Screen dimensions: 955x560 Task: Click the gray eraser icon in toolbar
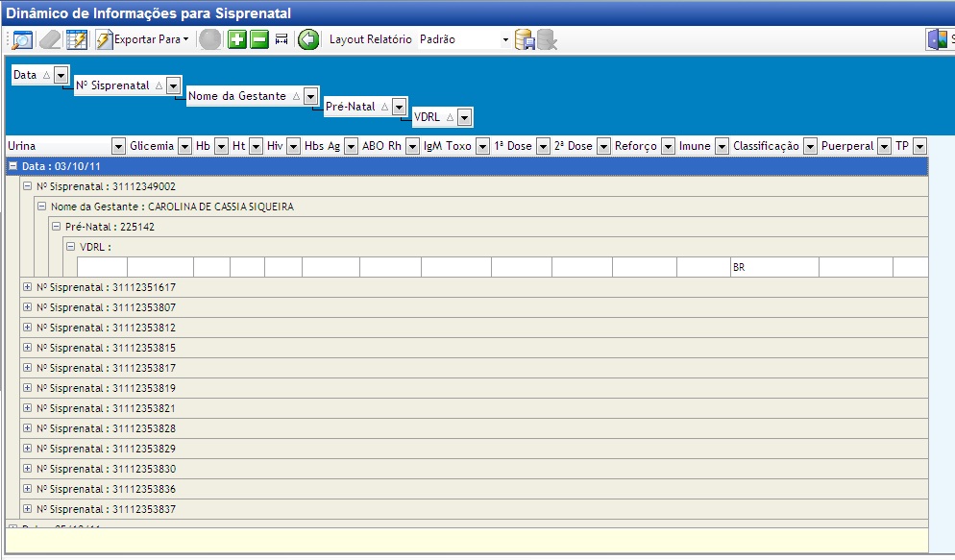50,40
